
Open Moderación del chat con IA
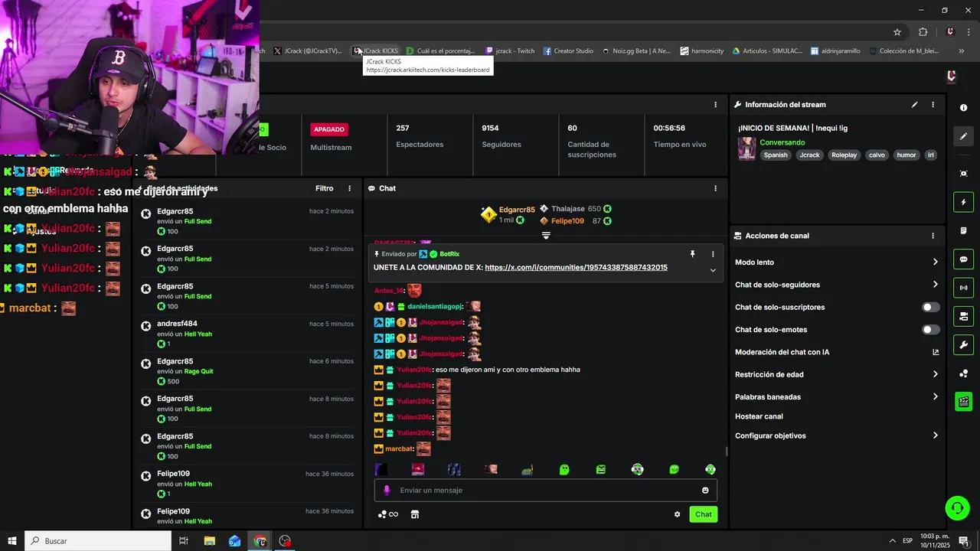click(836, 352)
